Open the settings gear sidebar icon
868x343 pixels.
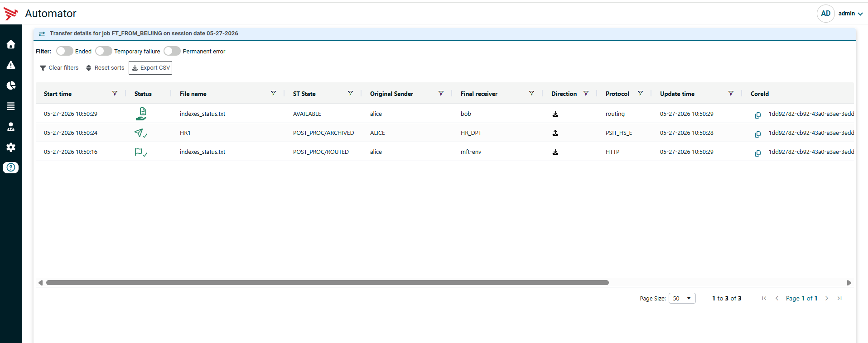click(11, 147)
